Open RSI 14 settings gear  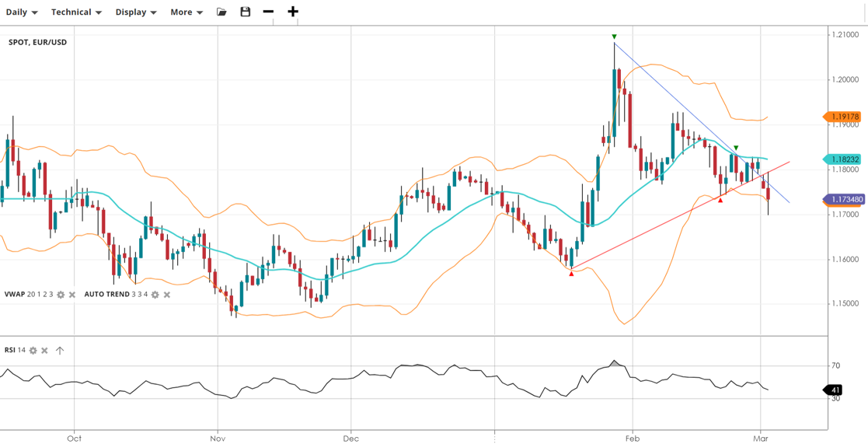point(33,351)
